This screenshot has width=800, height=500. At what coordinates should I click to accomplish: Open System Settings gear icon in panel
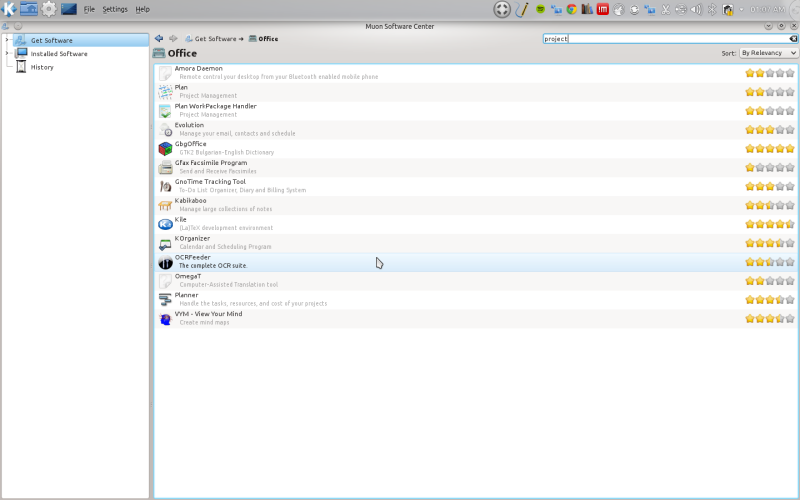coord(48,9)
